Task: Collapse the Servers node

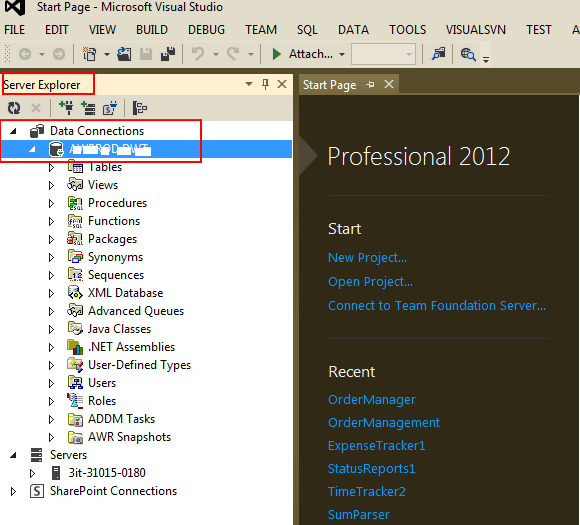Action: tap(13, 455)
